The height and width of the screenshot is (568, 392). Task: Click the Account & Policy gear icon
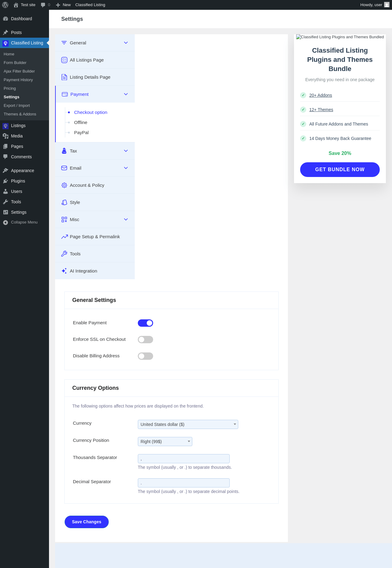[64, 185]
